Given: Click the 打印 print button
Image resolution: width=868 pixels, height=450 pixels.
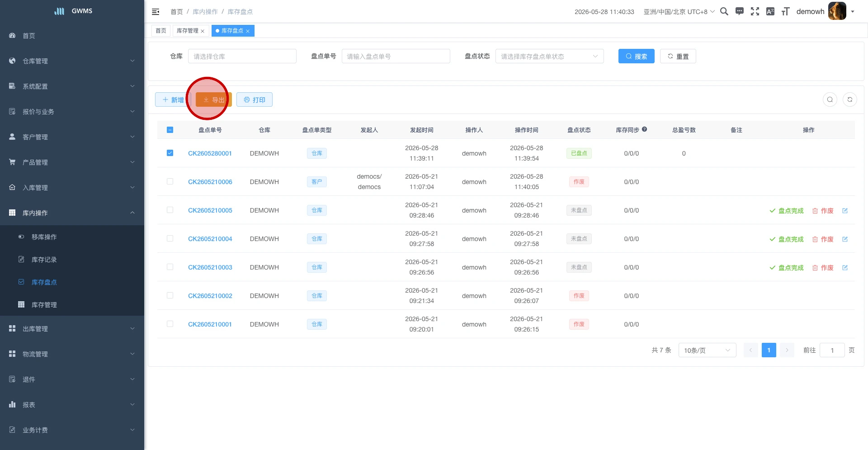Looking at the screenshot, I should (255, 99).
